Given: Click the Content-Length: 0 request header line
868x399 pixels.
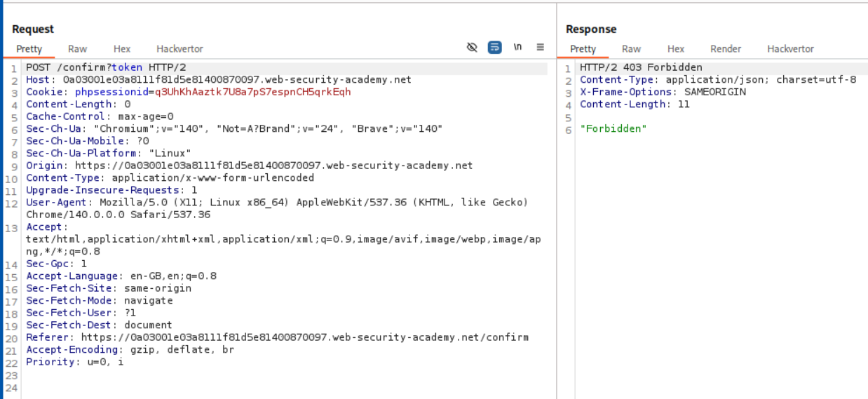Looking at the screenshot, I should (78, 104).
